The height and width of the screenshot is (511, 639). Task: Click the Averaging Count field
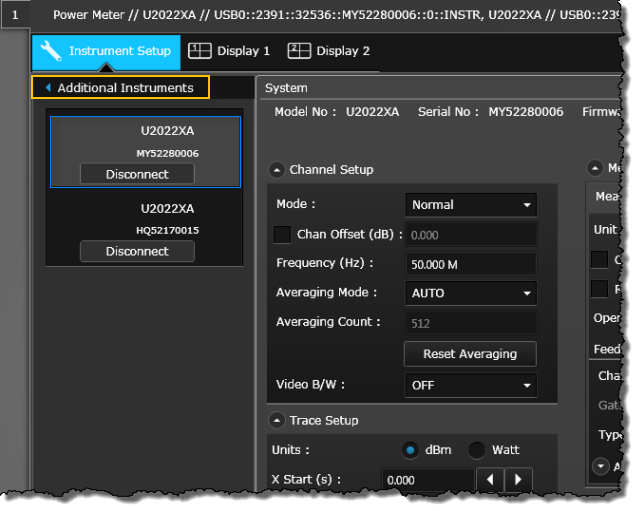471,323
